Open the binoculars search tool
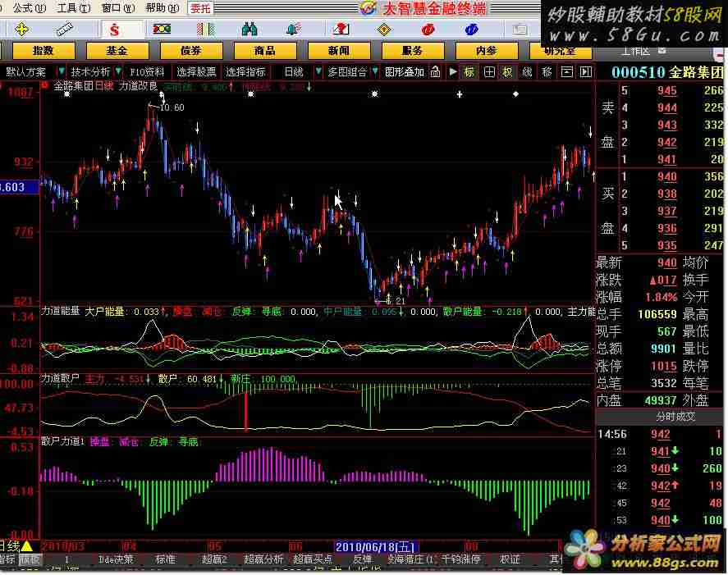Viewport: 728px width, 575px height. coord(250,30)
